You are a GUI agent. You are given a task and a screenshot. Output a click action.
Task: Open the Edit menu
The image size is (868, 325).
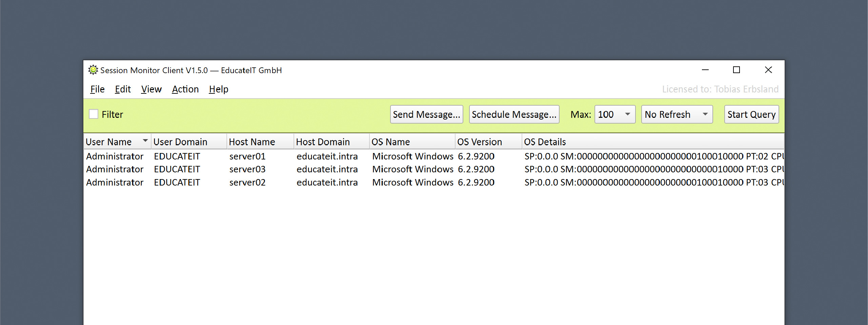pyautogui.click(x=123, y=89)
